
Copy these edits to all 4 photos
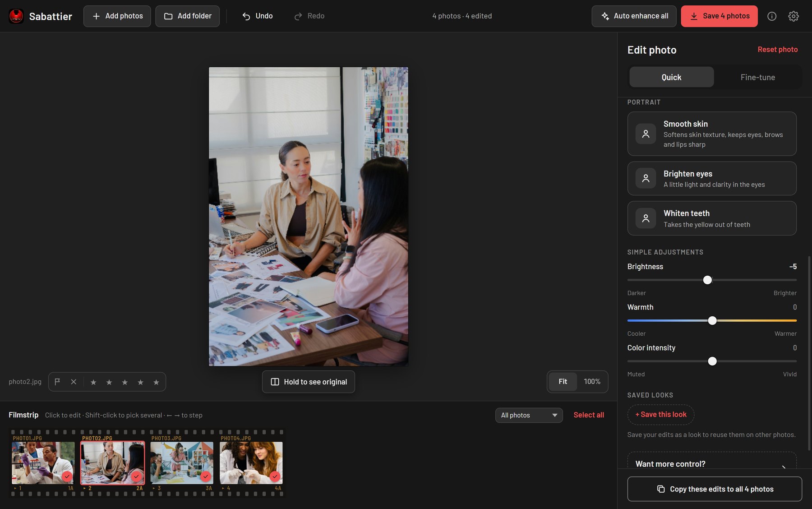tap(715, 489)
